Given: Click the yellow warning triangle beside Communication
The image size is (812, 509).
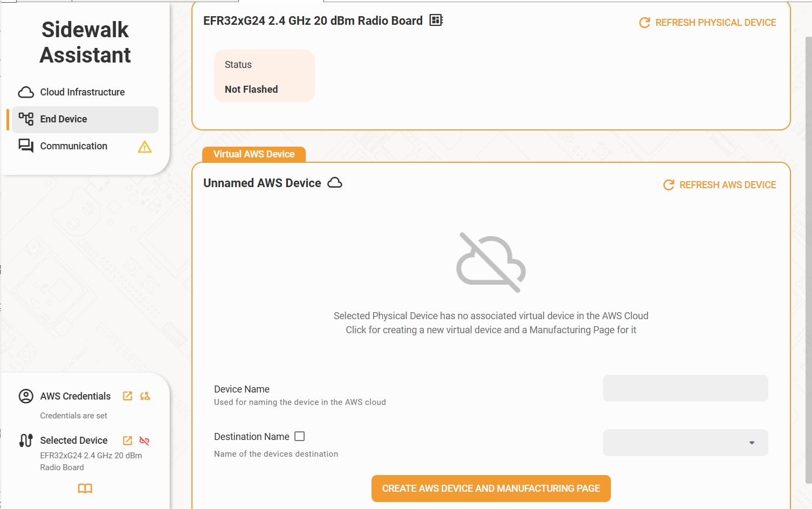Looking at the screenshot, I should click(x=144, y=147).
